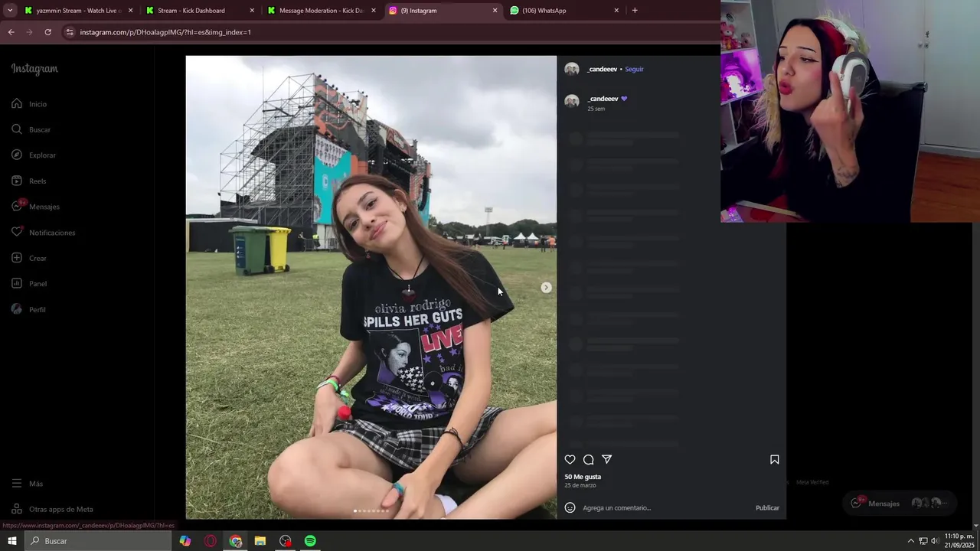980x551 pixels.
Task: Open Inicio in Instagram sidebar
Action: (x=29, y=104)
